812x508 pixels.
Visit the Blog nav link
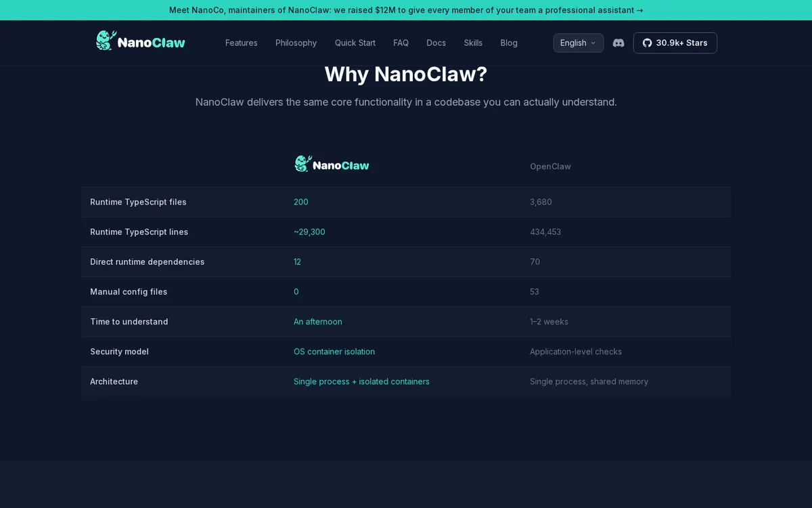(x=509, y=43)
